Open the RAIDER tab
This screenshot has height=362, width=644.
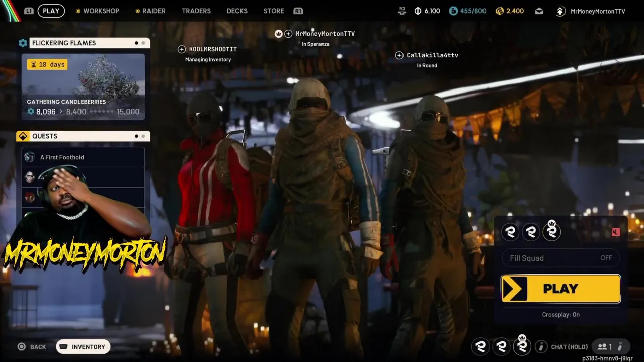[x=150, y=11]
